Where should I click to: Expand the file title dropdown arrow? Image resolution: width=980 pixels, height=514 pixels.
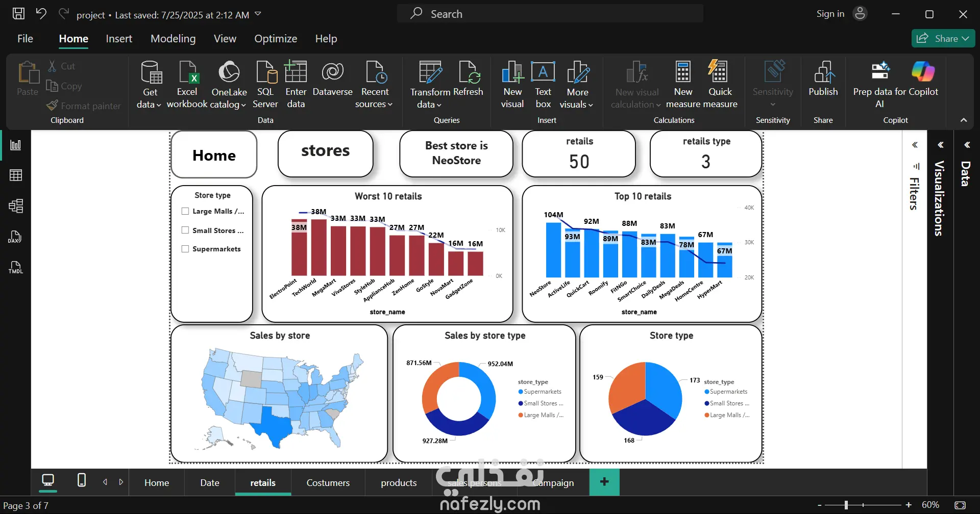click(x=258, y=14)
